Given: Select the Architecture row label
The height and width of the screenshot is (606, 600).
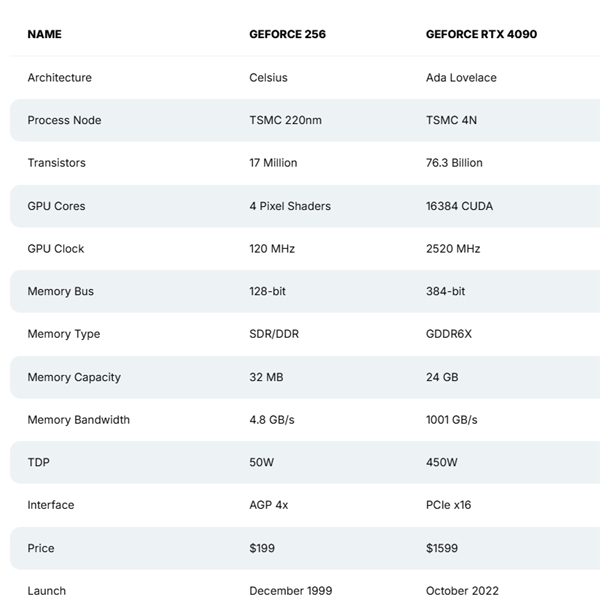Looking at the screenshot, I should coord(60,78).
